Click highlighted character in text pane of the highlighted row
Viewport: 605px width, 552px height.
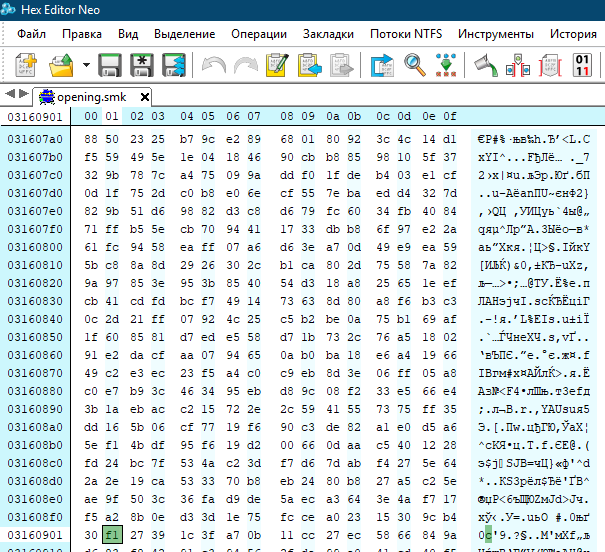click(x=488, y=535)
